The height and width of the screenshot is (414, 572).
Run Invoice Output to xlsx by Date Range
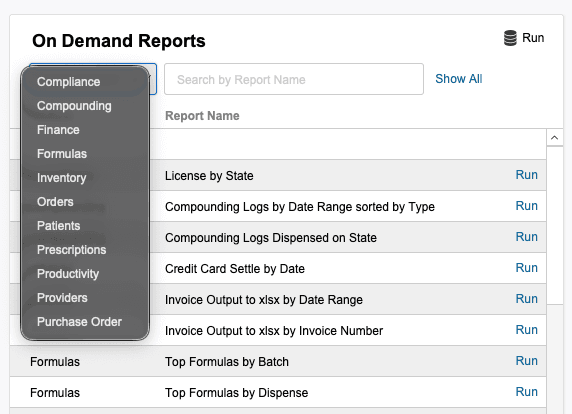click(526, 299)
